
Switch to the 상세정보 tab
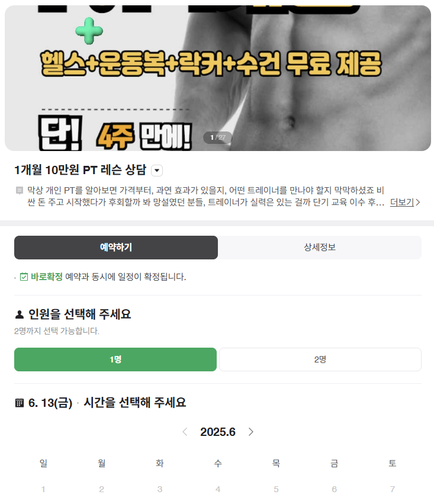point(320,248)
